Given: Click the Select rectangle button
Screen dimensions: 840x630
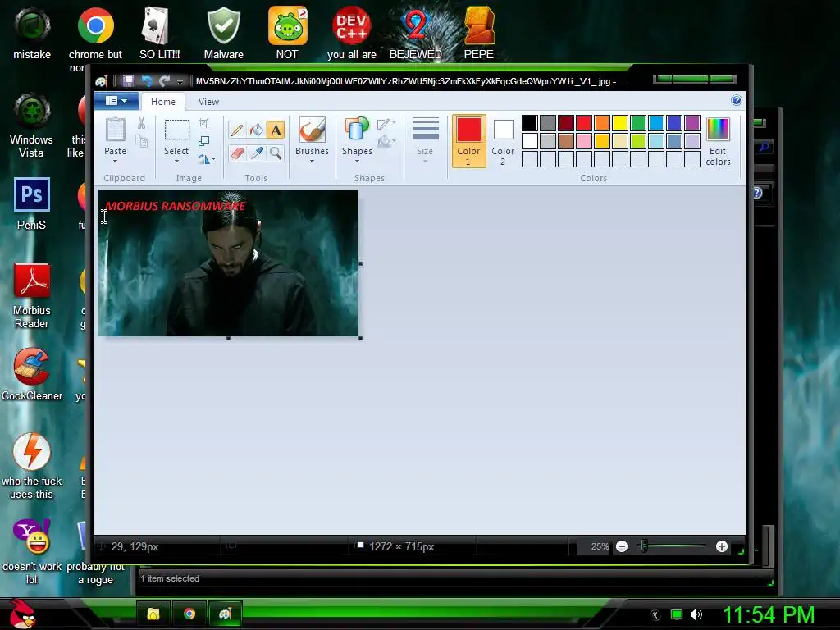Looking at the screenshot, I should coord(176,130).
